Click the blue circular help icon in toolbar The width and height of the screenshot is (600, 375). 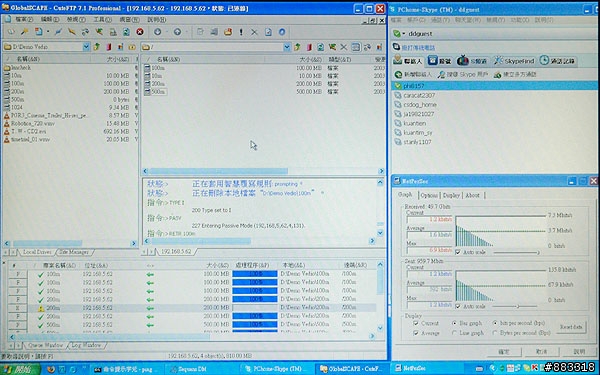pos(282,32)
